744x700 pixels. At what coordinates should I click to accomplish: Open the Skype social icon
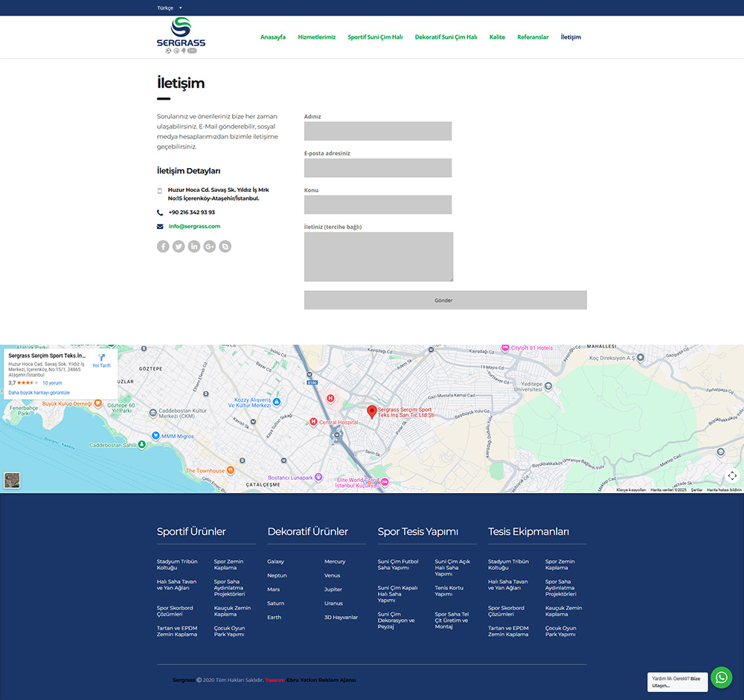pos(225,246)
